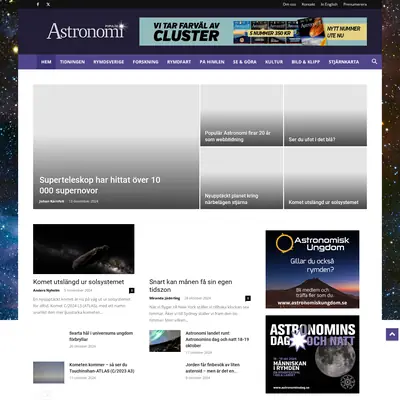Click the Astronomins dag och natt advertisement

pos(312,354)
